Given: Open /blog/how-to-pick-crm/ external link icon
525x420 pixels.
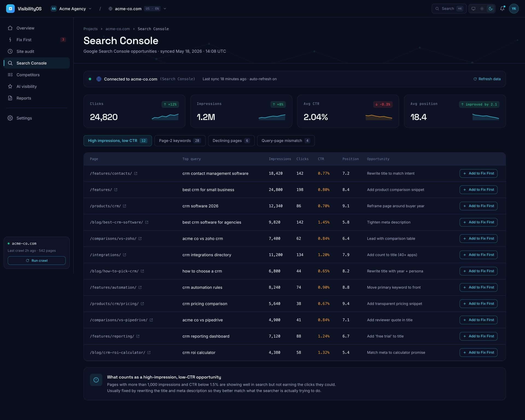Looking at the screenshot, I should (x=142, y=271).
